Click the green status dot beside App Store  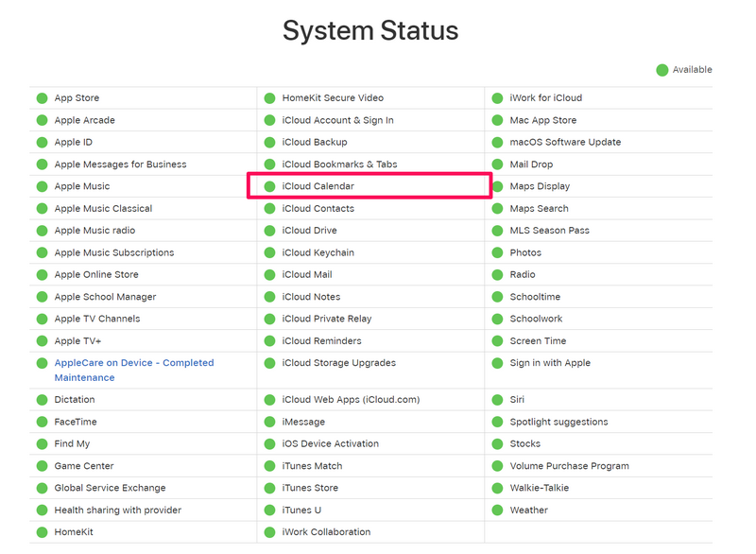[x=42, y=98]
